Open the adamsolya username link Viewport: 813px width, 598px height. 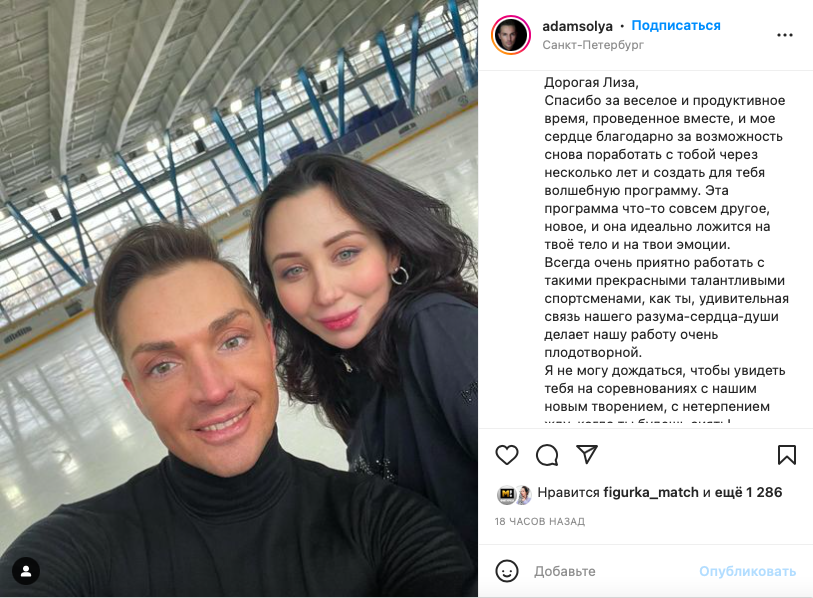click(x=577, y=26)
